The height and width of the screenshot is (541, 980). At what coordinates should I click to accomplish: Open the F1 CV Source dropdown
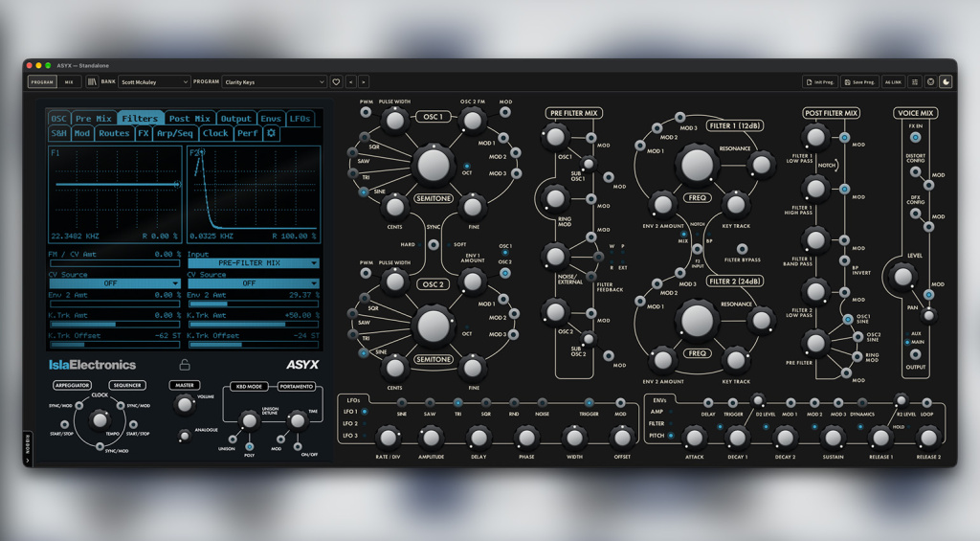(x=115, y=283)
